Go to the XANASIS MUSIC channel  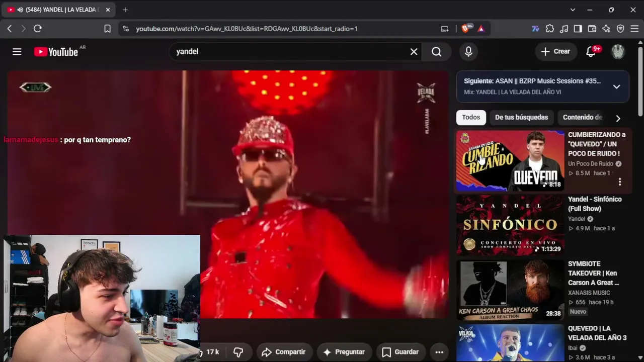coord(589,293)
